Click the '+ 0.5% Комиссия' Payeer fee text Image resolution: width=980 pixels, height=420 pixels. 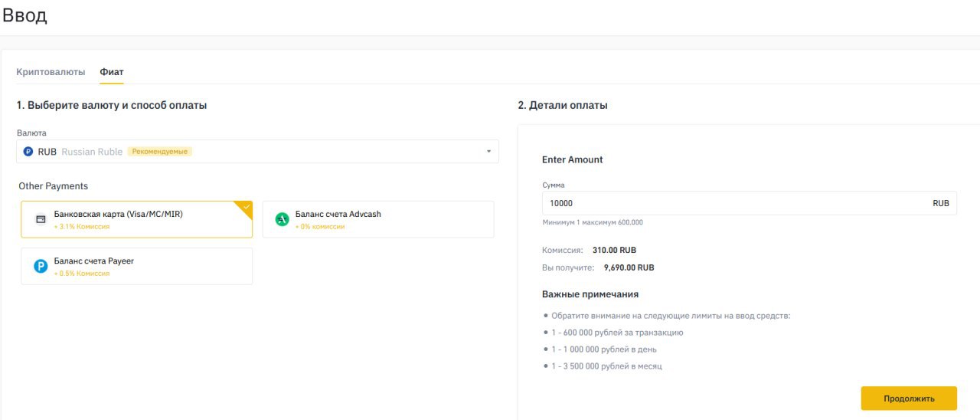pos(82,274)
